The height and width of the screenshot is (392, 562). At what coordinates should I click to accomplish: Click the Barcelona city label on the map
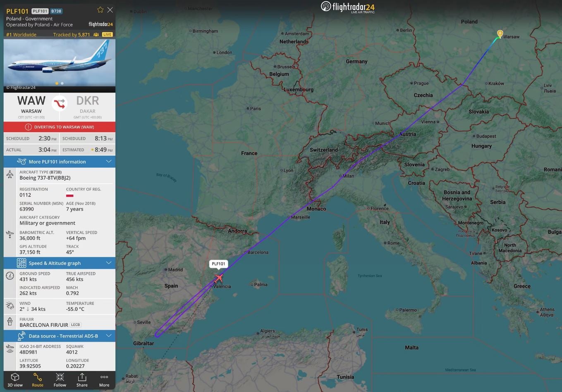point(258,252)
